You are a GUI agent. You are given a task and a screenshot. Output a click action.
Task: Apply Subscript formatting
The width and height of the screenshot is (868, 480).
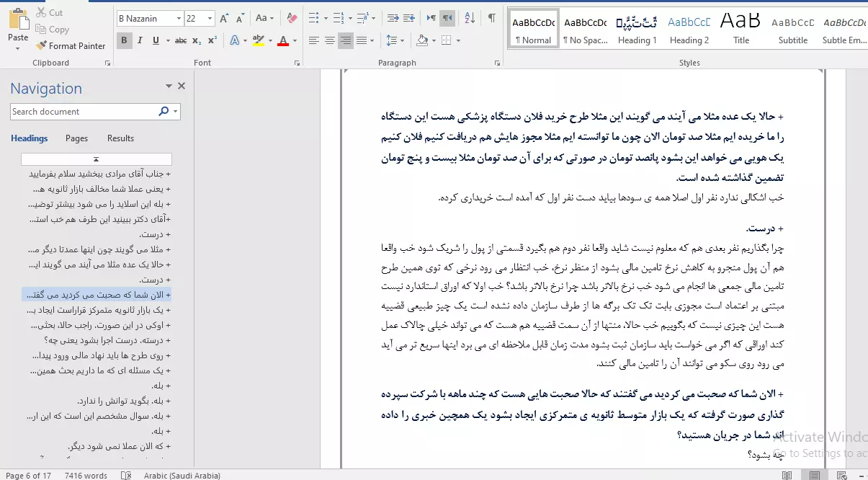[197, 40]
